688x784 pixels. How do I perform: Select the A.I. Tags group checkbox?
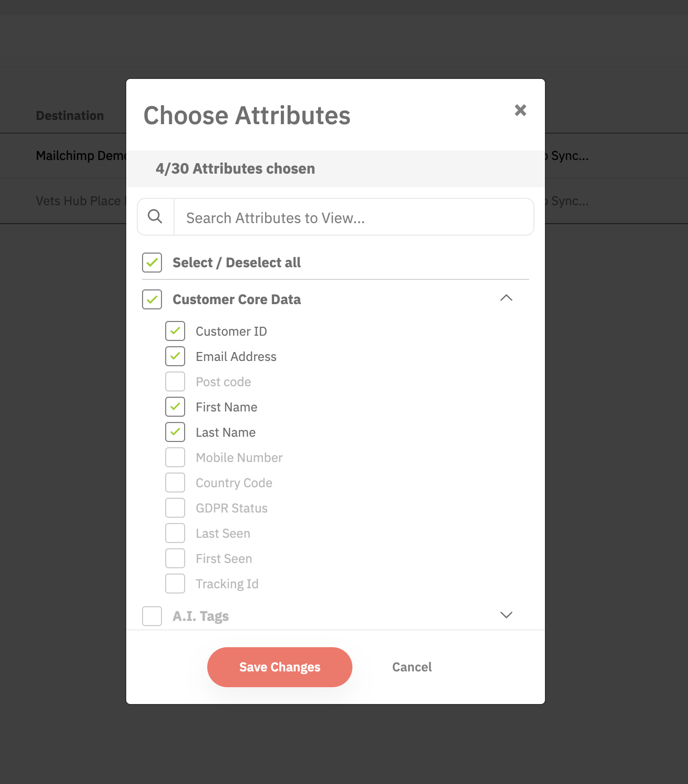152,616
